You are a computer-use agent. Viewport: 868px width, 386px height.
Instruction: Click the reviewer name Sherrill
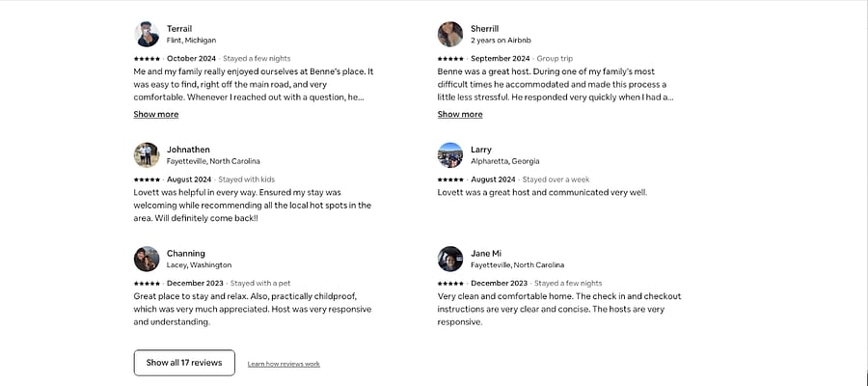[485, 29]
